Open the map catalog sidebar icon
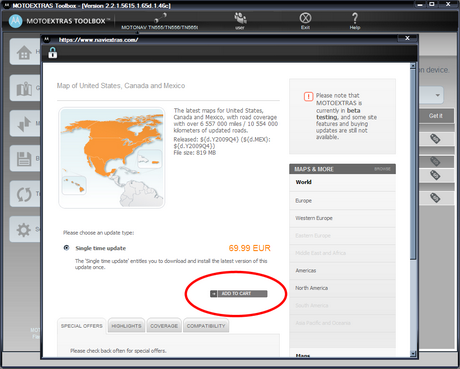Image resolution: width=460 pixels, height=369 pixels. [24, 88]
